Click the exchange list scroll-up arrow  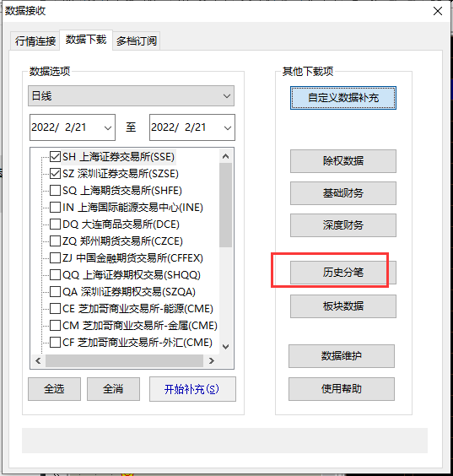(225, 156)
